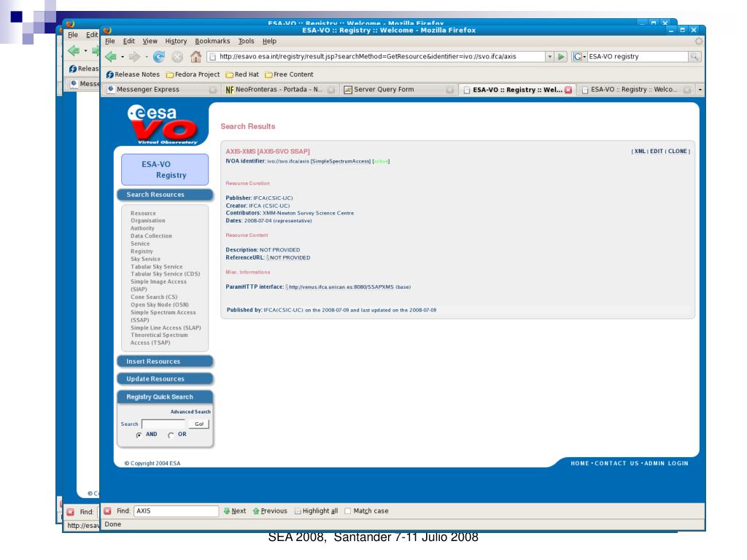Click the HOME footer link
This screenshot has width=747, height=560.
(x=580, y=463)
